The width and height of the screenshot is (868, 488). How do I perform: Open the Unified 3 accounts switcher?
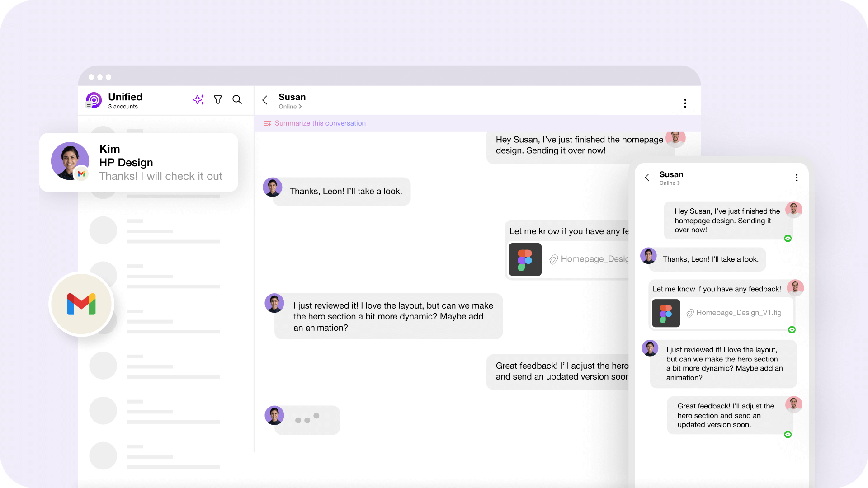pos(125,101)
